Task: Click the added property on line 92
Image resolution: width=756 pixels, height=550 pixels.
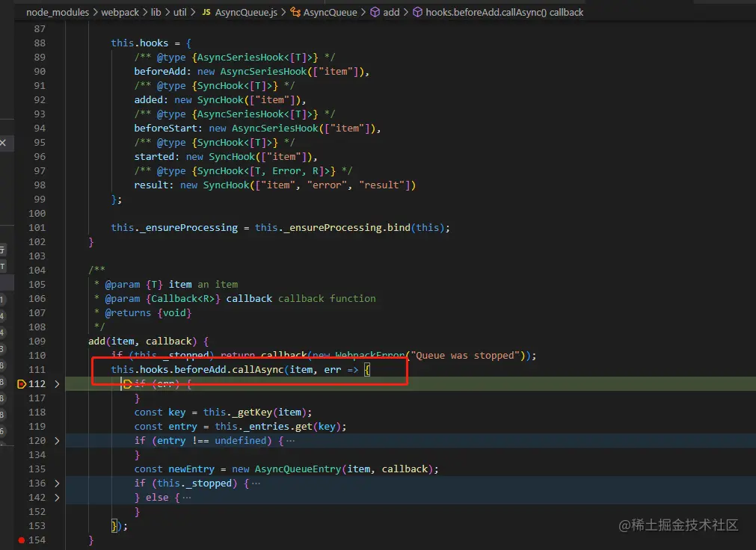Action: click(x=149, y=100)
